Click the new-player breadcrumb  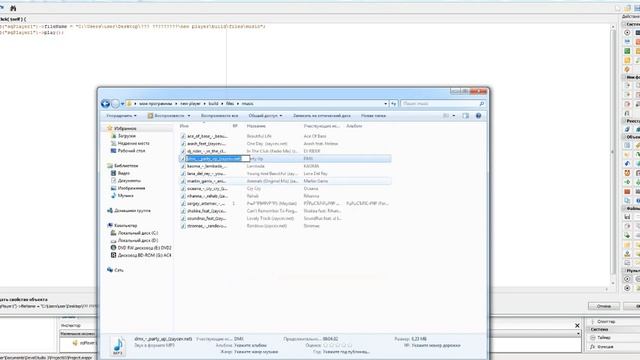pyautogui.click(x=190, y=104)
